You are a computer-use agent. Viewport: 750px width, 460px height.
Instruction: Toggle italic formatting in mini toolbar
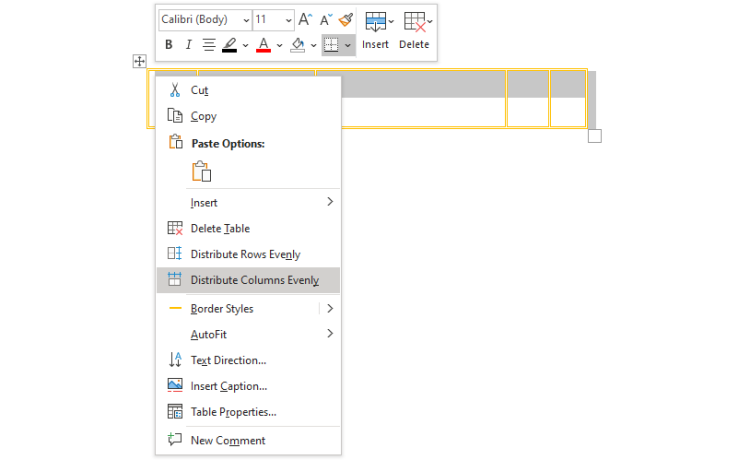(x=187, y=45)
